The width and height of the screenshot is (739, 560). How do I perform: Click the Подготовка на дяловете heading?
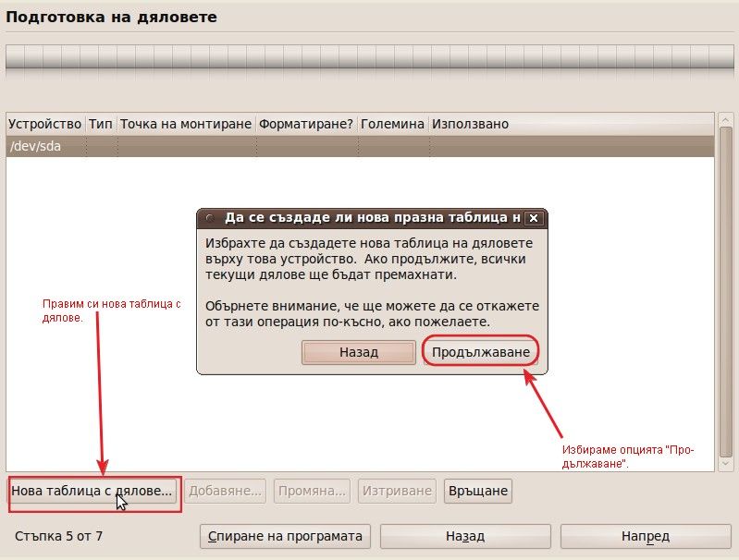point(111,18)
